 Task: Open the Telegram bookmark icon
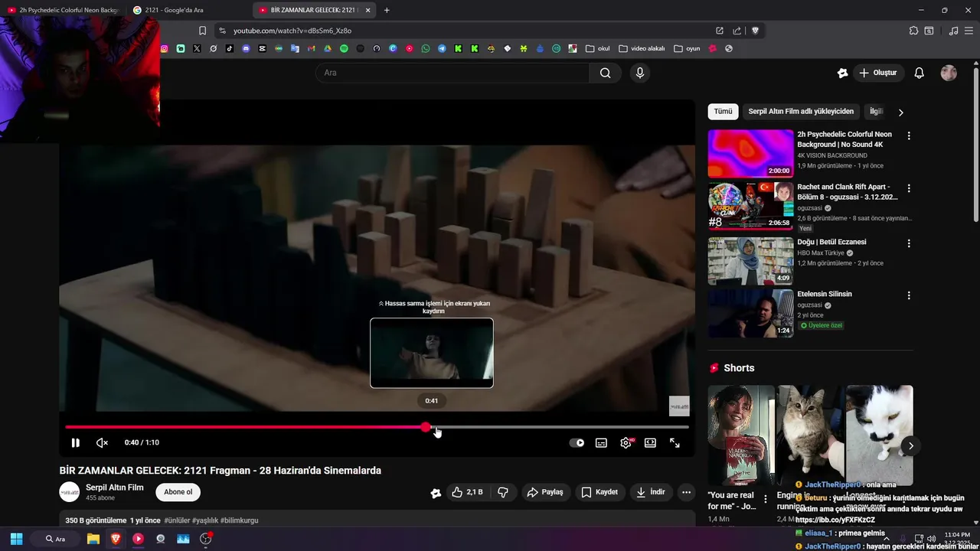pos(442,48)
